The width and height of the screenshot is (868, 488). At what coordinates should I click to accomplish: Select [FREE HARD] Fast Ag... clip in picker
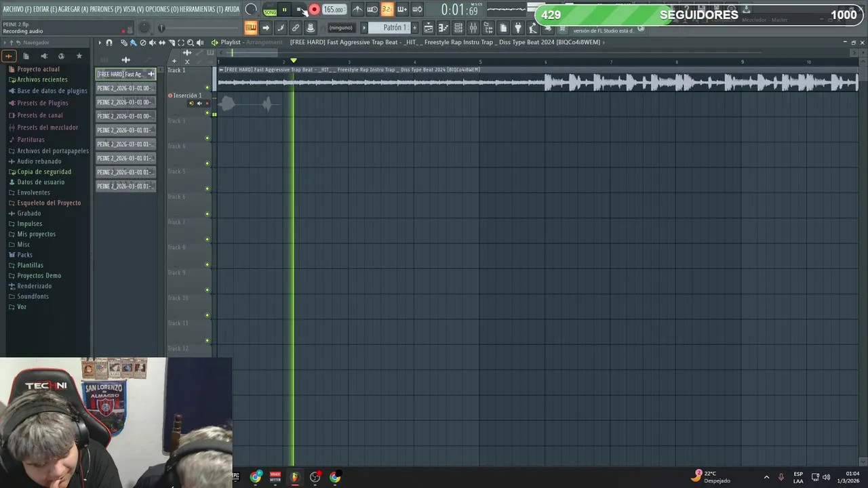[x=125, y=74]
